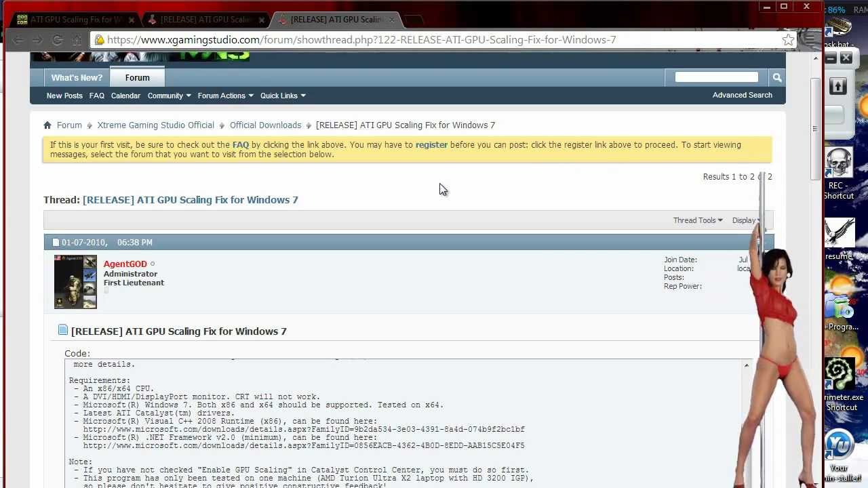
Task: Click the 'Join Date:' label
Action: 680,260
